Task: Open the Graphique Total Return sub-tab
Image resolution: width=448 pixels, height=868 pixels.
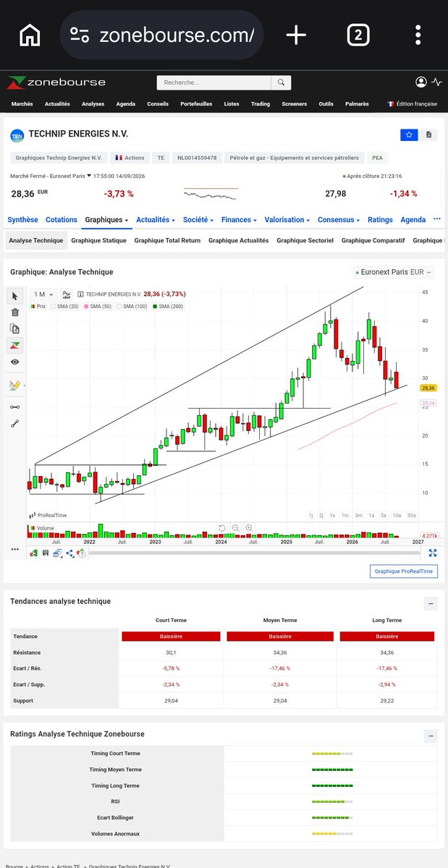Action: (x=168, y=241)
